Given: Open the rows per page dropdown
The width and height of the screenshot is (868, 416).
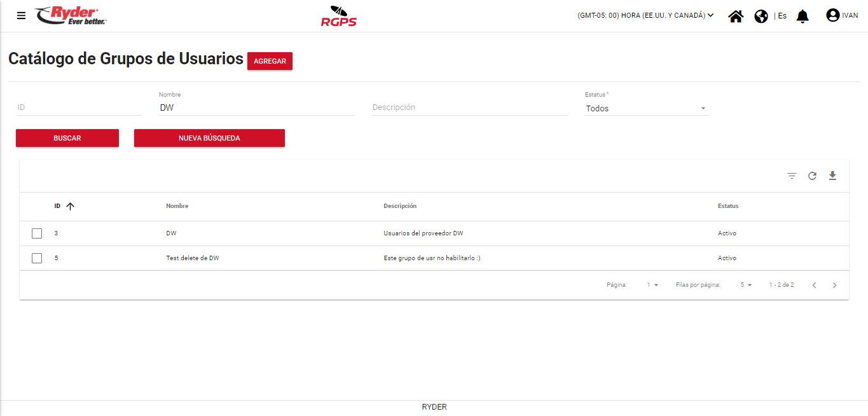Looking at the screenshot, I should click(746, 285).
